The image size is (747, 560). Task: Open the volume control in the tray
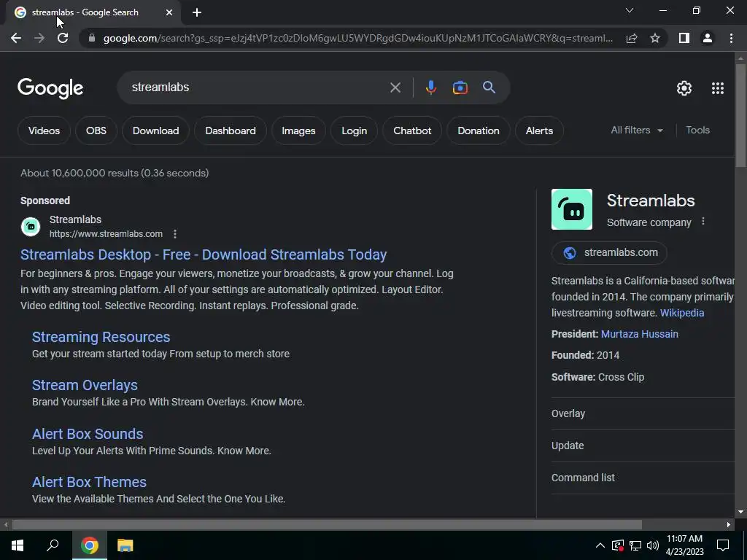coord(653,545)
